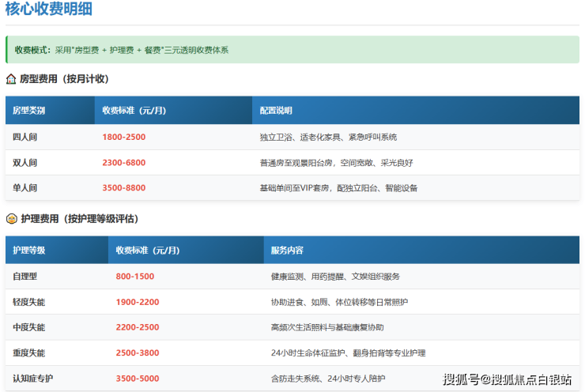This screenshot has width=585, height=392.
Task: Click the green 收费模式 notice banner
Action: (x=292, y=50)
